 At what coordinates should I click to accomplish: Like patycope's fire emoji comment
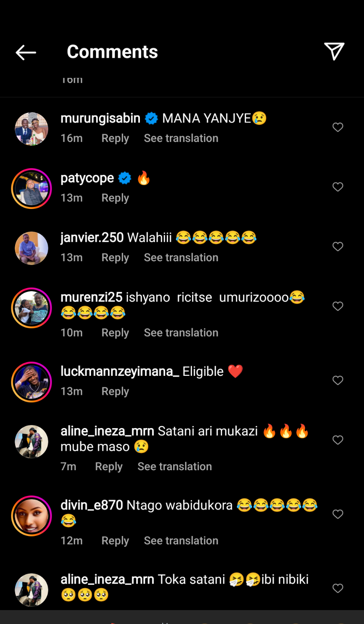click(338, 187)
